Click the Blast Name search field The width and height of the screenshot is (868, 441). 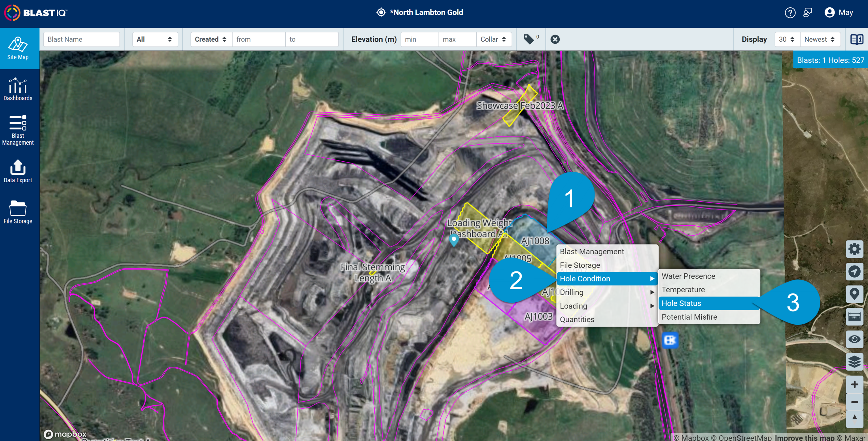pos(82,39)
